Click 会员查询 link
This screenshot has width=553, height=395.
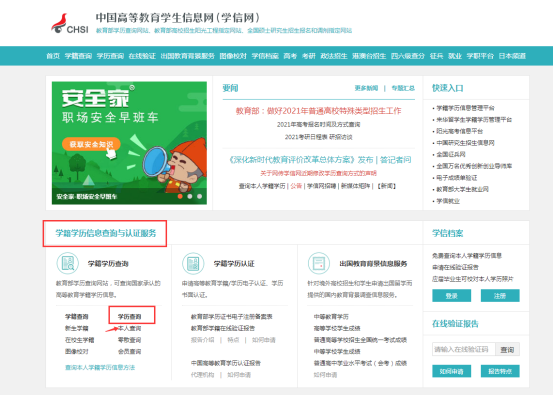pos(129,352)
